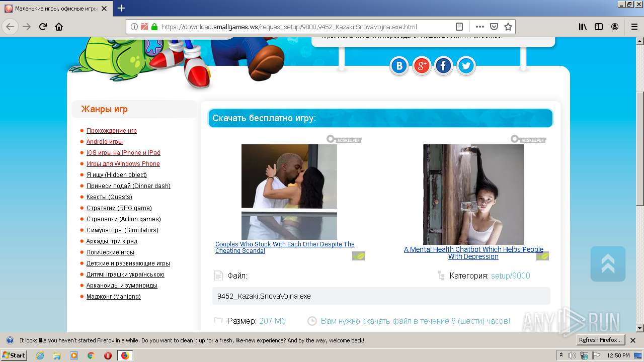Dismiss the Firefox refresh notification bar
The width and height of the screenshot is (644, 362).
coord(633,340)
